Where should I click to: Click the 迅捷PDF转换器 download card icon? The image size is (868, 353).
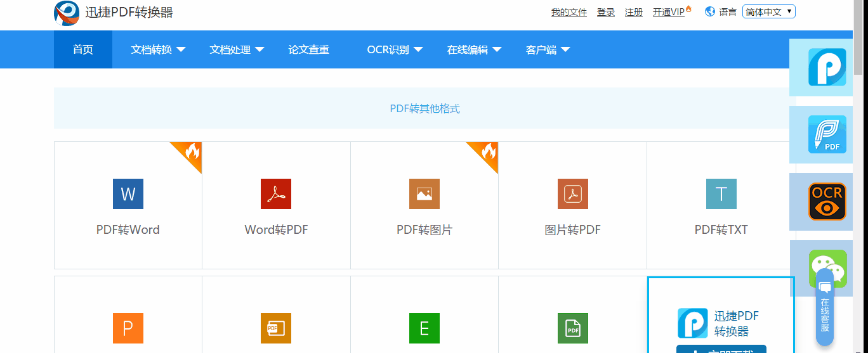[x=693, y=323]
